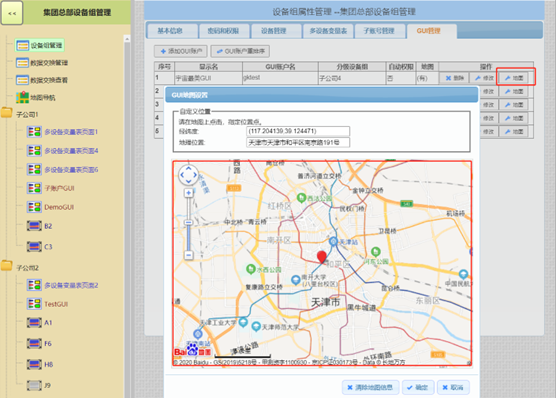The width and height of the screenshot is (556, 398).
Task: Click the map zoom slider handle
Action: click(x=189, y=222)
